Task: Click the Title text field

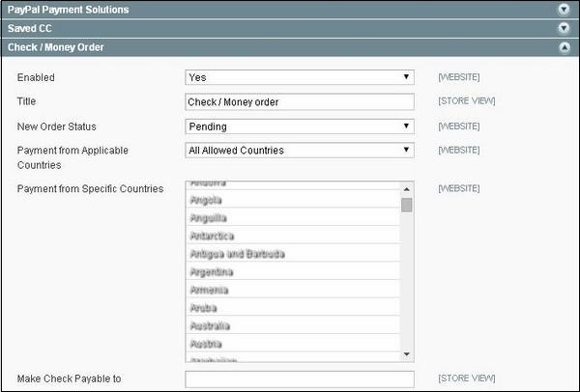Action: click(x=299, y=101)
